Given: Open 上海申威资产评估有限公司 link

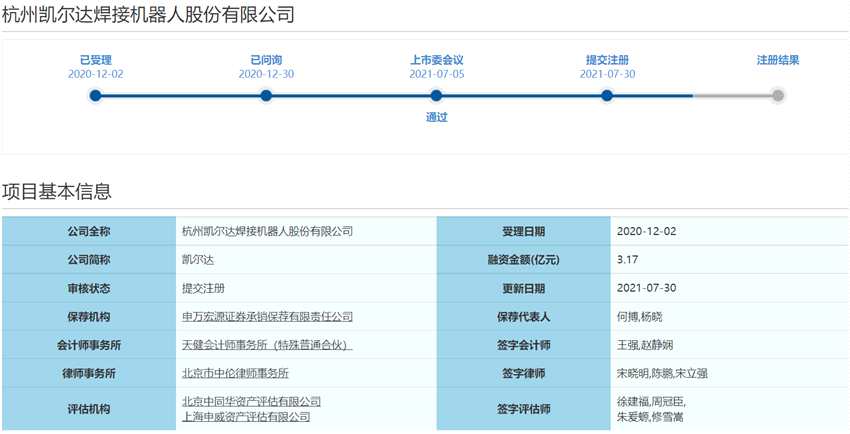Looking at the screenshot, I should [246, 417].
